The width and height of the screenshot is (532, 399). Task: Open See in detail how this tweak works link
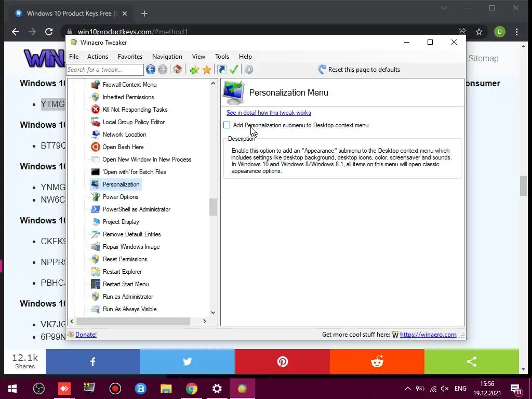269,113
